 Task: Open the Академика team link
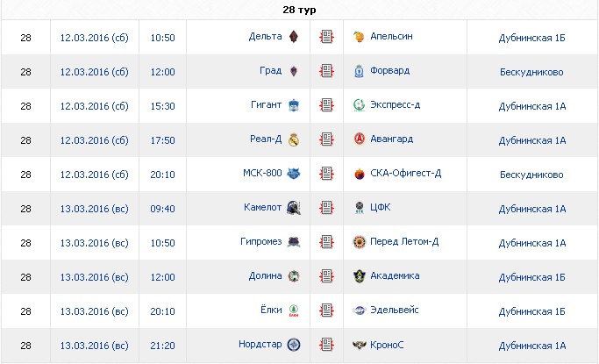pos(395,275)
